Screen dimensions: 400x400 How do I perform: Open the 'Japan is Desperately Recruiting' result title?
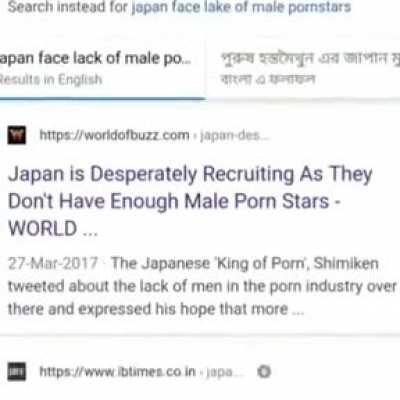[190, 201]
